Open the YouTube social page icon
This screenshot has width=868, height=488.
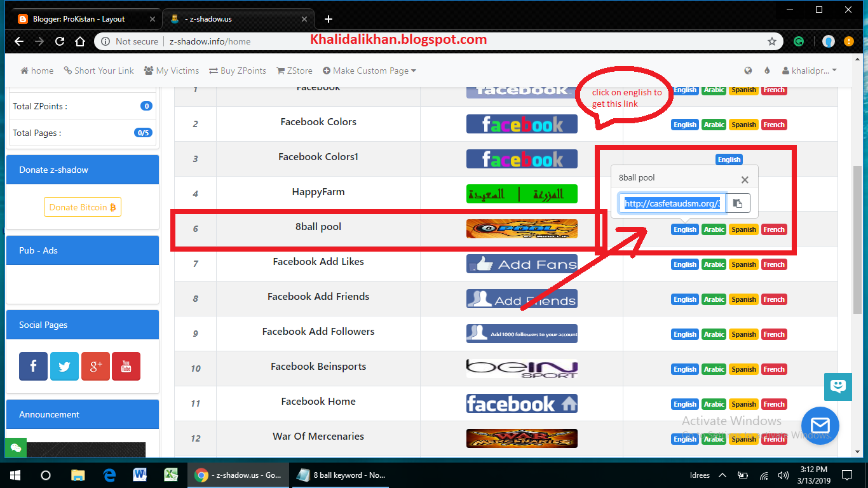point(126,366)
